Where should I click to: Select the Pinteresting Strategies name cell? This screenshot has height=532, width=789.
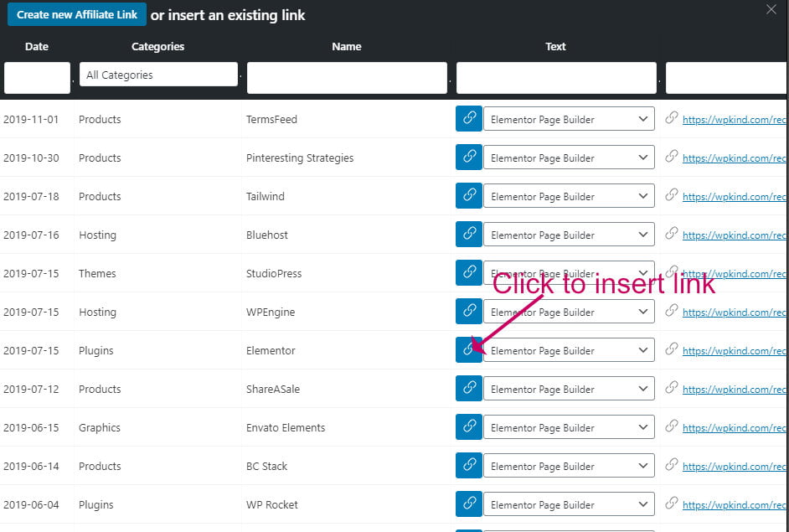(x=300, y=158)
